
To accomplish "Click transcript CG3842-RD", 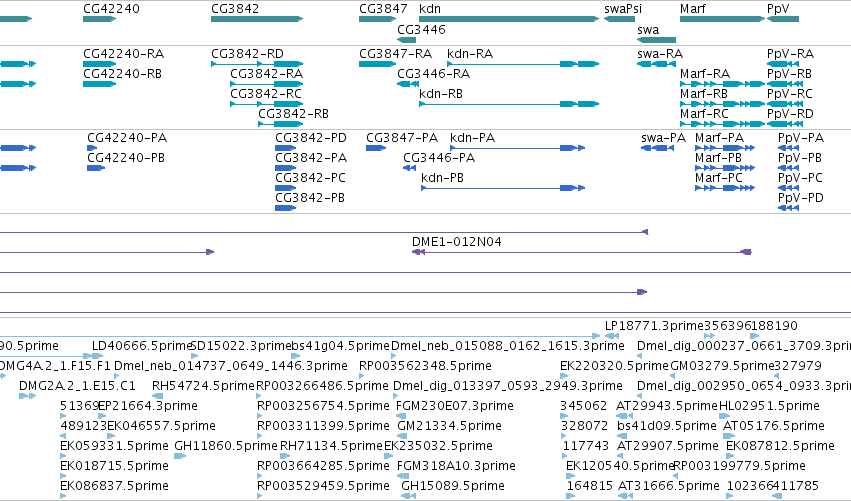I will click(257, 64).
